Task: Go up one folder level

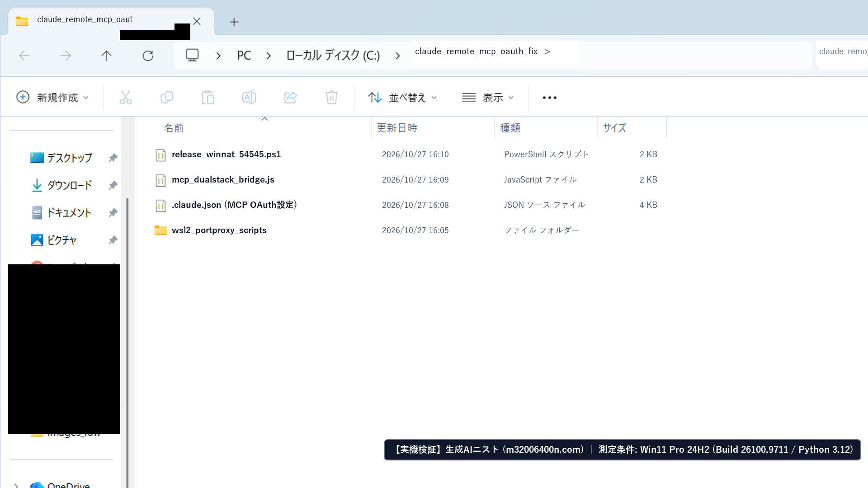Action: click(106, 56)
